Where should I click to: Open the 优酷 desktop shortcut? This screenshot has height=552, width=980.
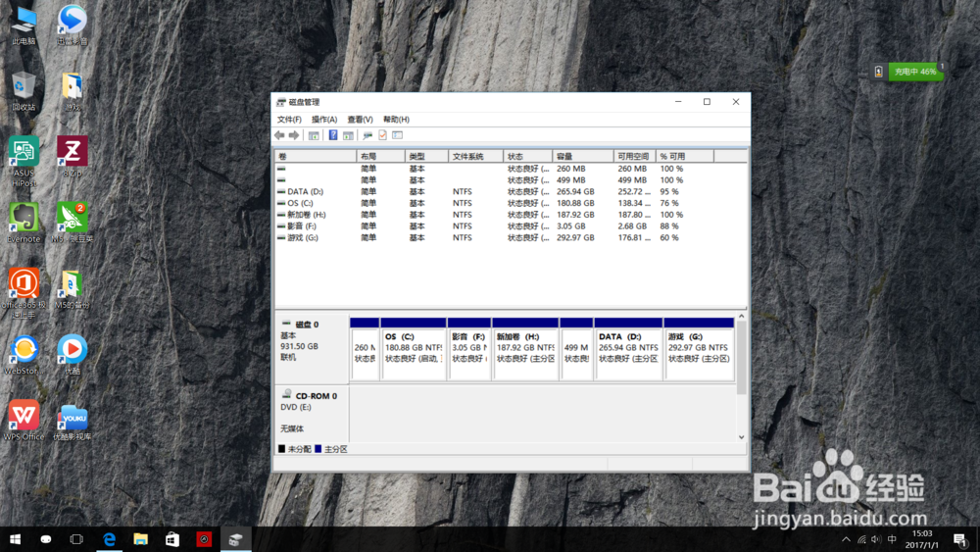pos(72,355)
